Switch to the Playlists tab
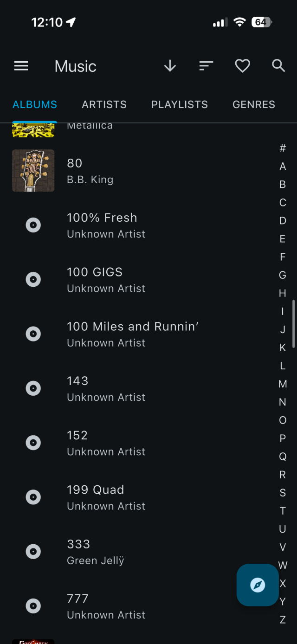Viewport: 297px width, 644px height. (179, 105)
